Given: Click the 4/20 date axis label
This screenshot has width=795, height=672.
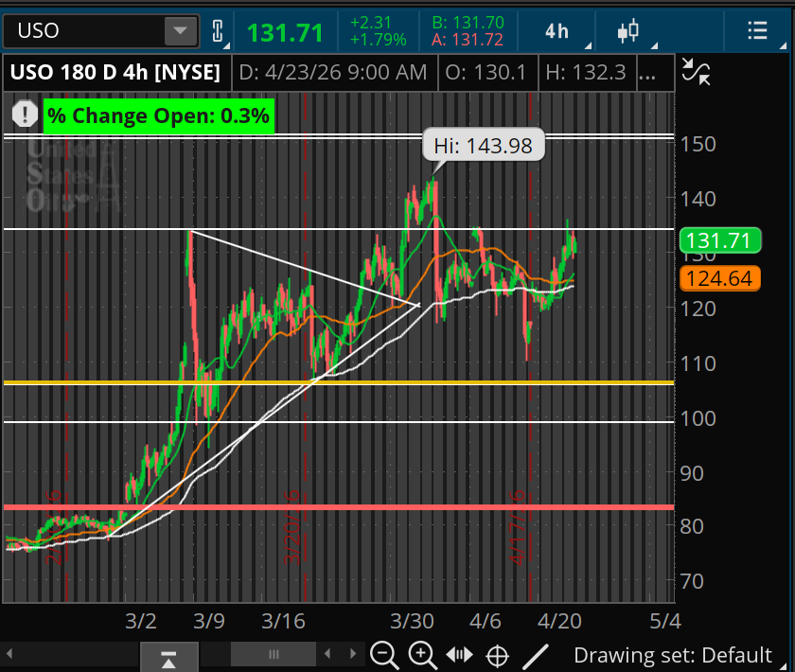Looking at the screenshot, I should tap(559, 621).
